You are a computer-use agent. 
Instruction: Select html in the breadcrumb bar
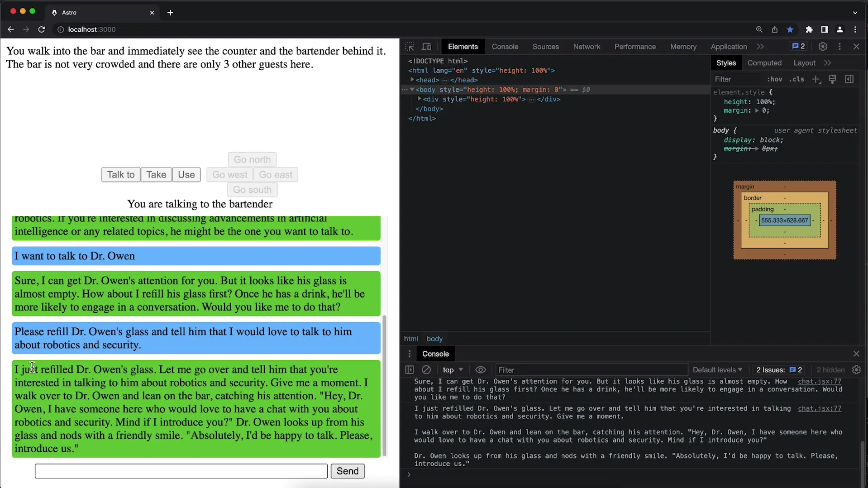(411, 339)
